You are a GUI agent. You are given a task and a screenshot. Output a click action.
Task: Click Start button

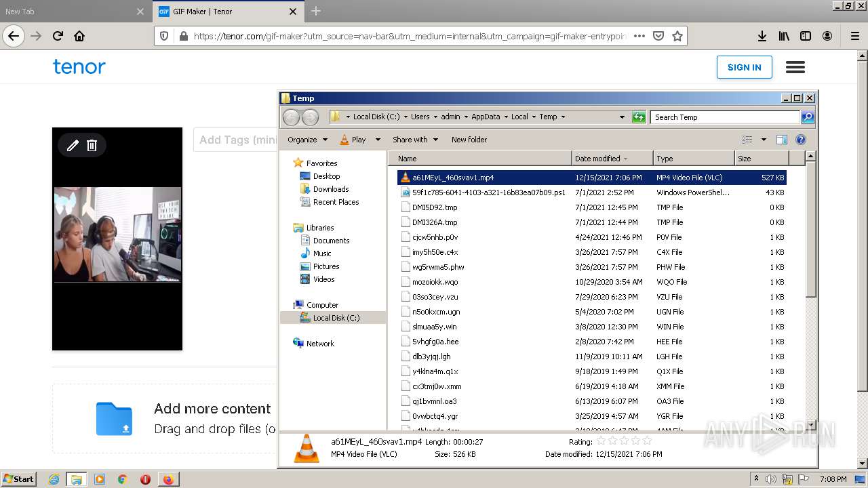click(19, 479)
